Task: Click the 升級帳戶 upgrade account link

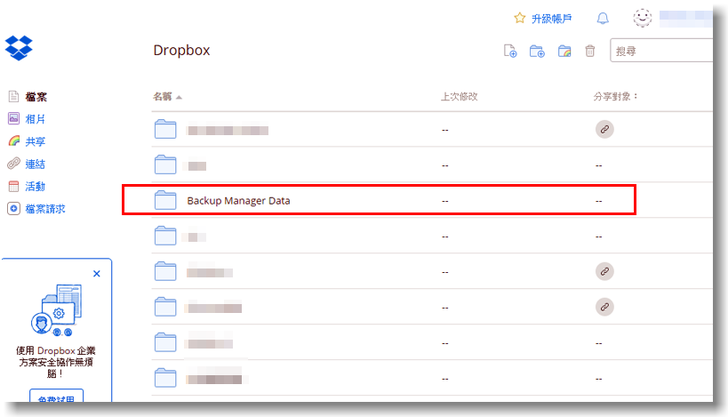Action: click(x=551, y=19)
